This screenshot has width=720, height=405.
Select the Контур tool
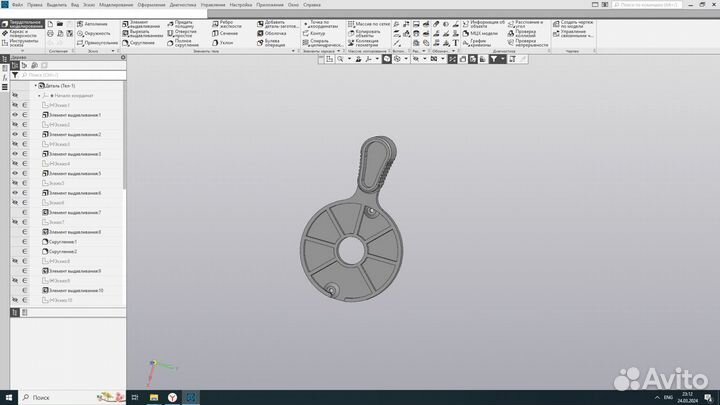(x=314, y=34)
